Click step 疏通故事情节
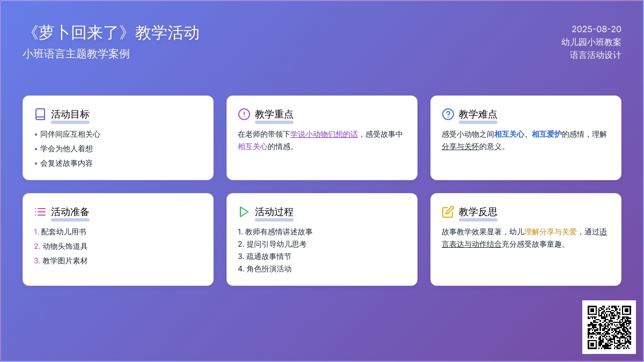The image size is (644, 362). click(x=269, y=256)
